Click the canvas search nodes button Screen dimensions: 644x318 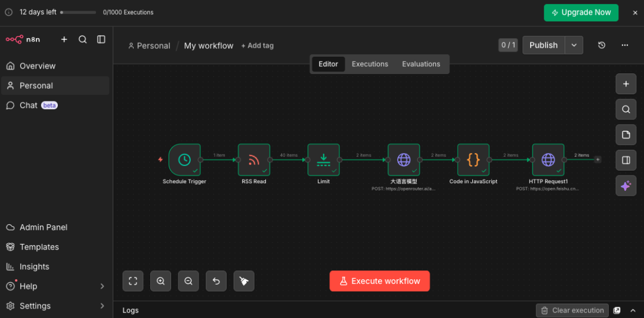click(626, 109)
